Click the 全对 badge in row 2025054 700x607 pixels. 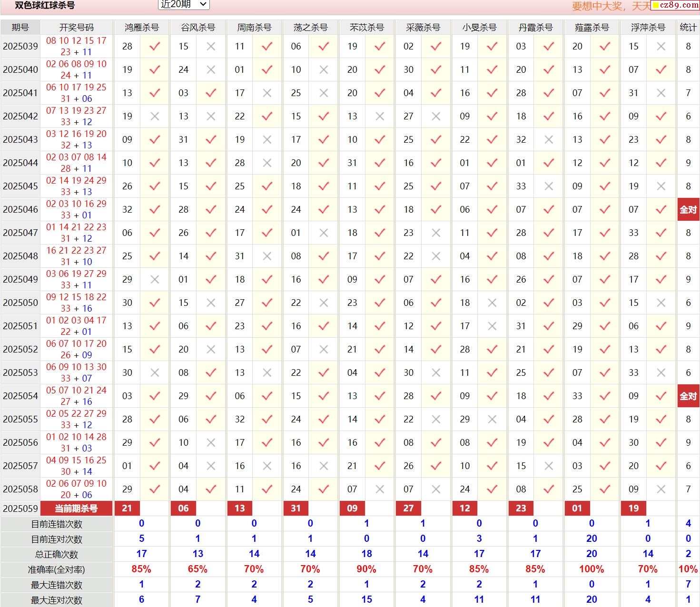tap(688, 396)
